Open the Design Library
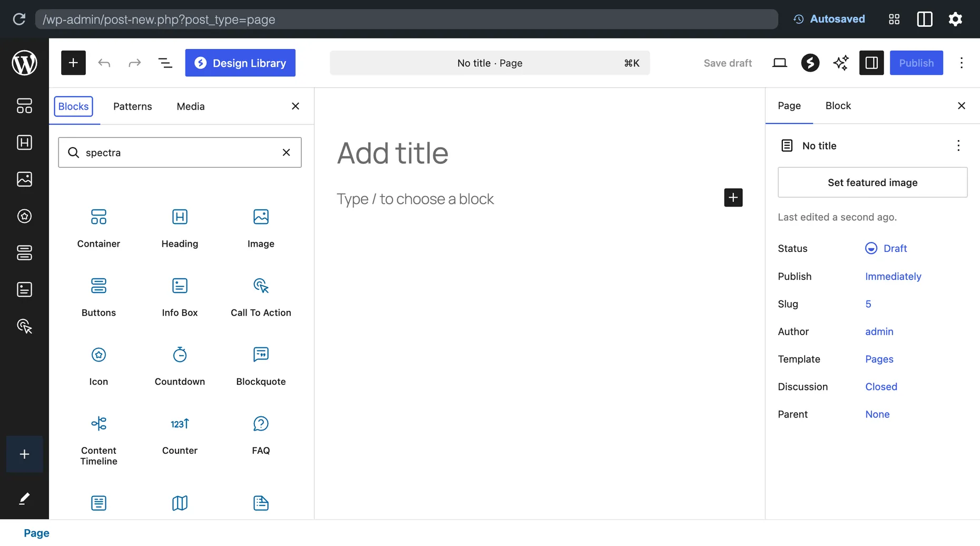 click(x=240, y=63)
